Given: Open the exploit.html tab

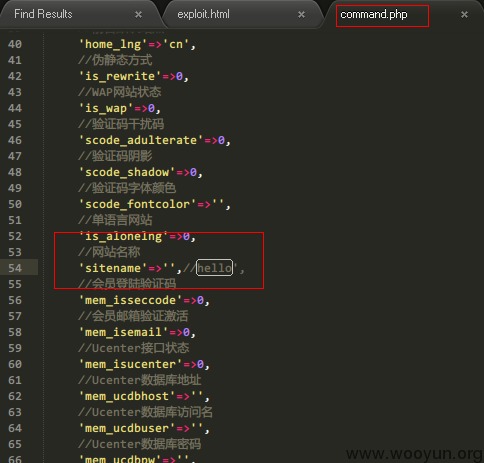Looking at the screenshot, I should click(x=203, y=14).
